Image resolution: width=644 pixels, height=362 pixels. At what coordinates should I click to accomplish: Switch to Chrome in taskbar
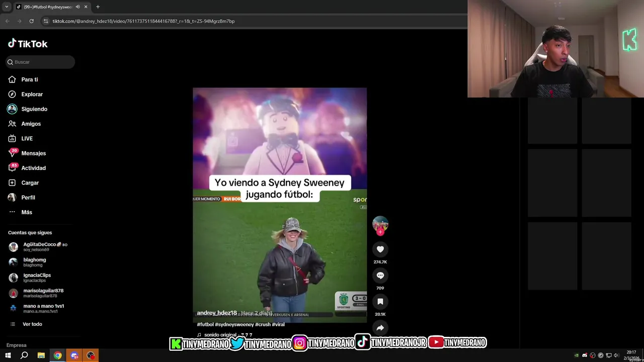pyautogui.click(x=58, y=355)
